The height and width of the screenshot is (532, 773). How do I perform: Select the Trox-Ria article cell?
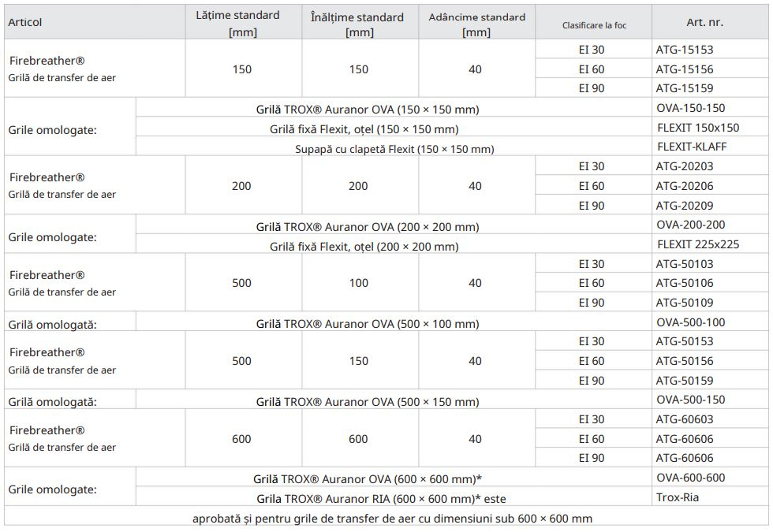click(x=677, y=497)
